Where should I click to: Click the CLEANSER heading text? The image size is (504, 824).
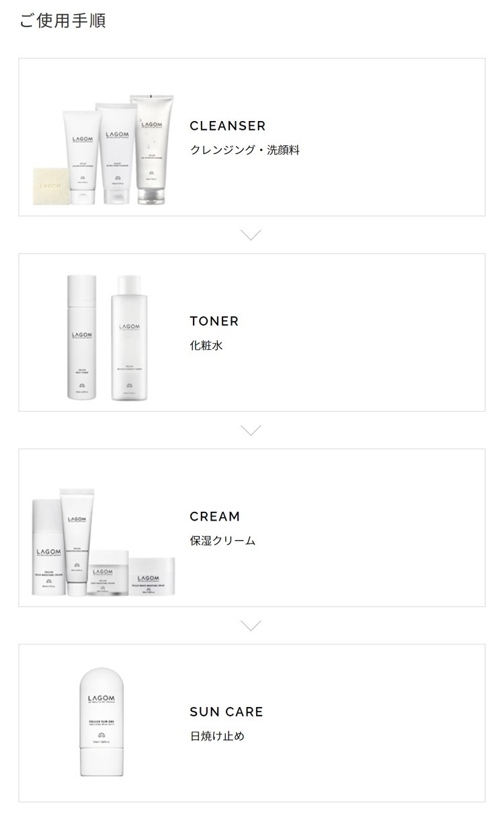pos(227,126)
